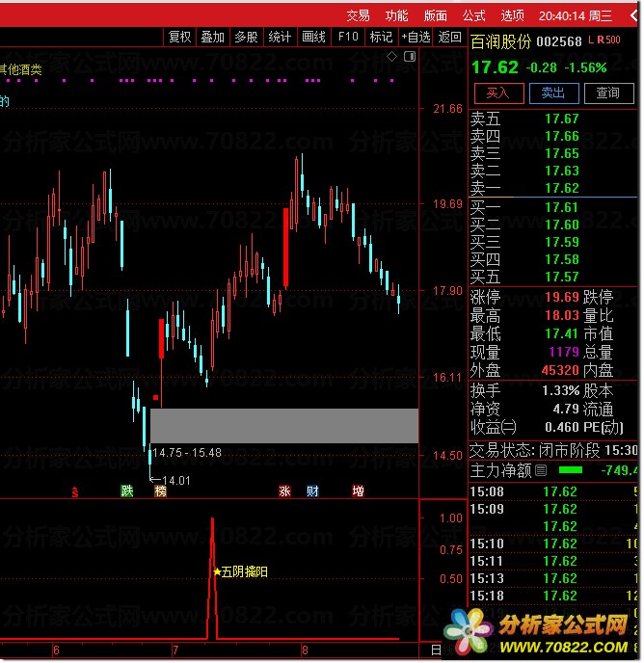644x663 pixels.
Task: Open the 功能 menu
Action: (x=396, y=16)
